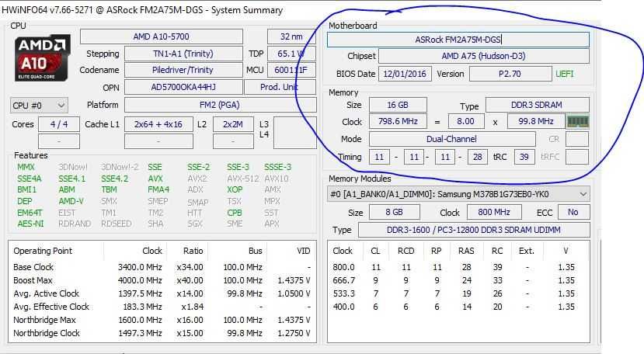
Task: Click the MMX feature label
Action: pos(26,167)
